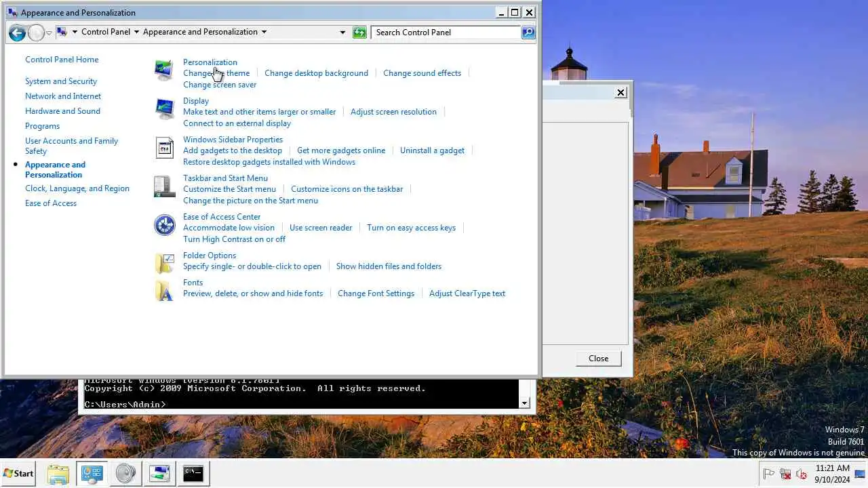The image size is (868, 488).
Task: Click Change Font Settings link
Action: (376, 293)
